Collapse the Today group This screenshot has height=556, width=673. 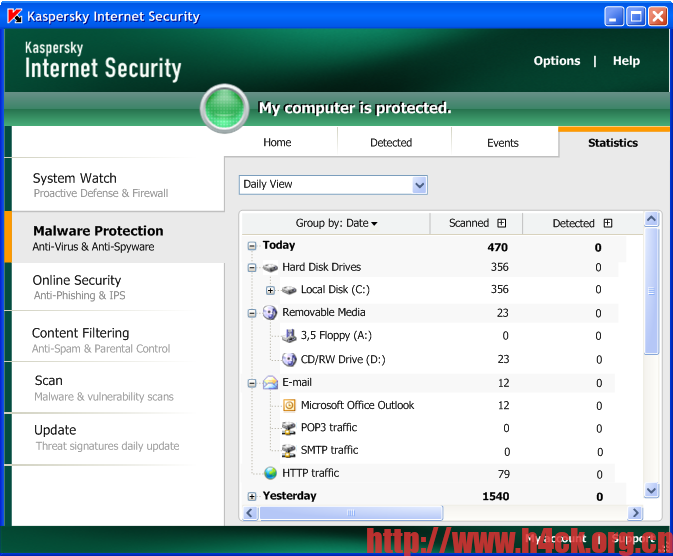(x=252, y=246)
